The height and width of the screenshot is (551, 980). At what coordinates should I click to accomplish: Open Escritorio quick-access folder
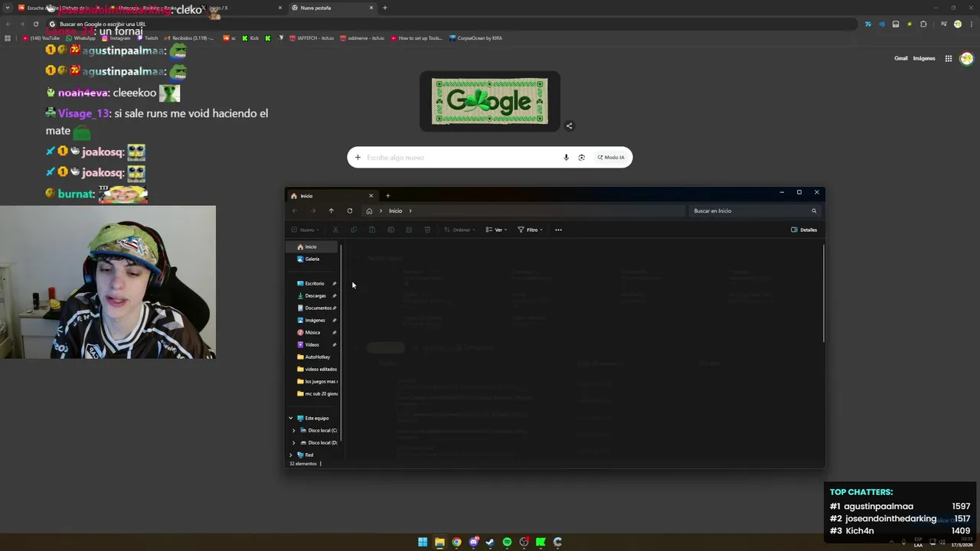[x=310, y=283]
